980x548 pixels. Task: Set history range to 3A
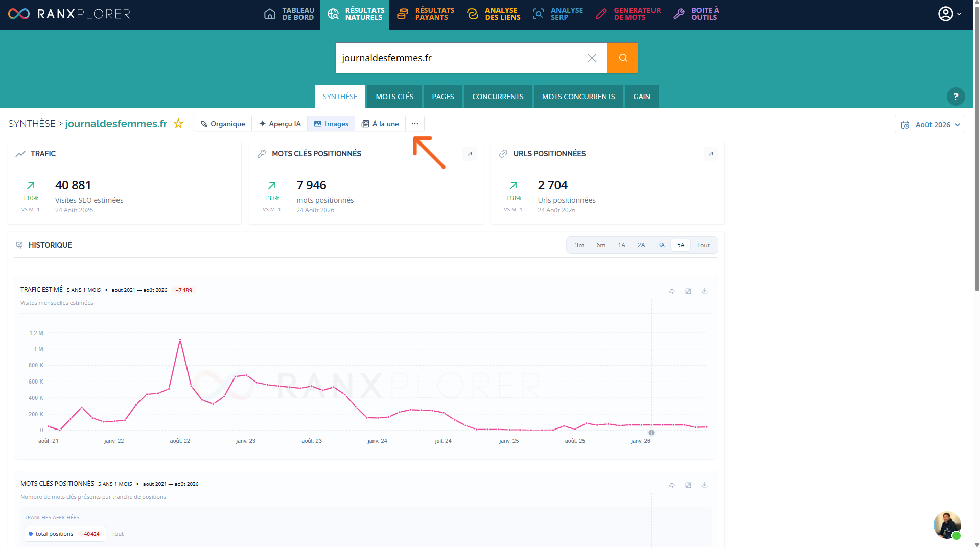point(661,245)
